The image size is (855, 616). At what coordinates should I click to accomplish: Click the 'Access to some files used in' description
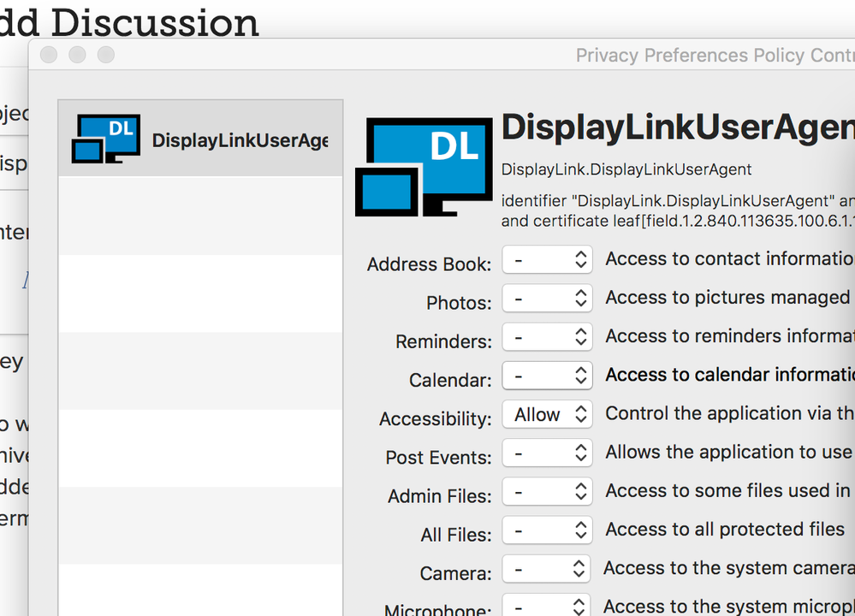pyautogui.click(x=728, y=490)
